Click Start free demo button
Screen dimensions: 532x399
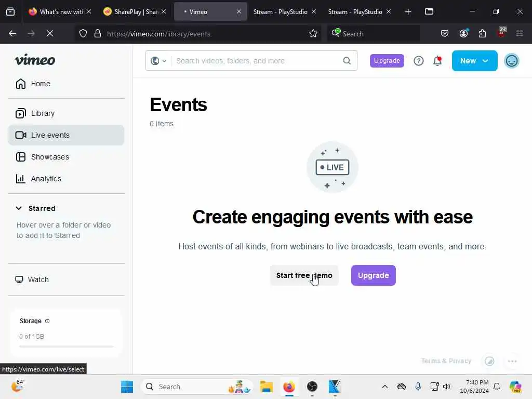(304, 275)
